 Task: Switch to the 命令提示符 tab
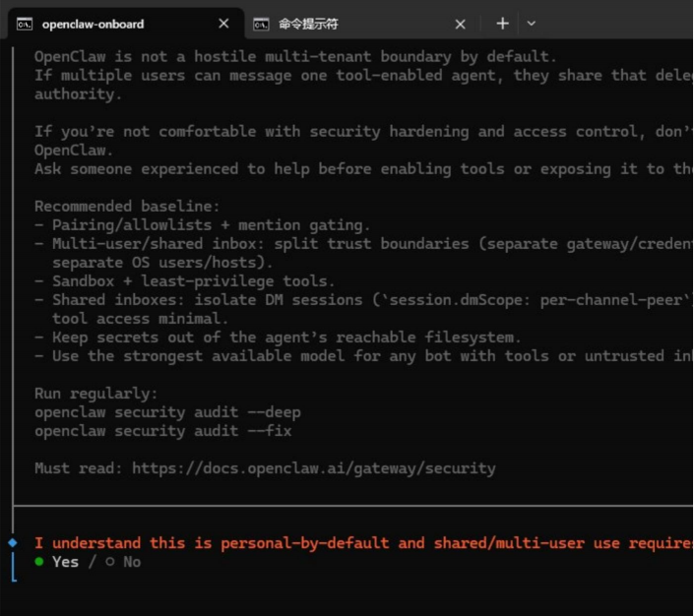[308, 24]
